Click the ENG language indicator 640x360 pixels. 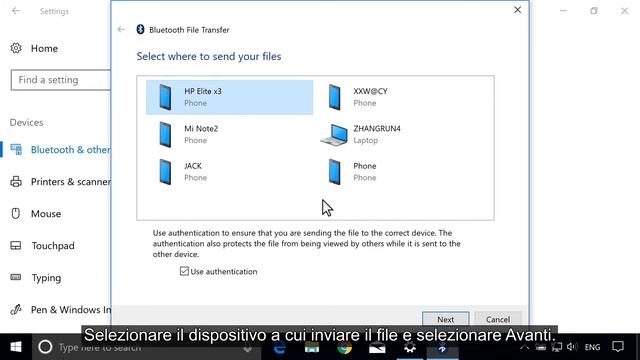click(592, 347)
